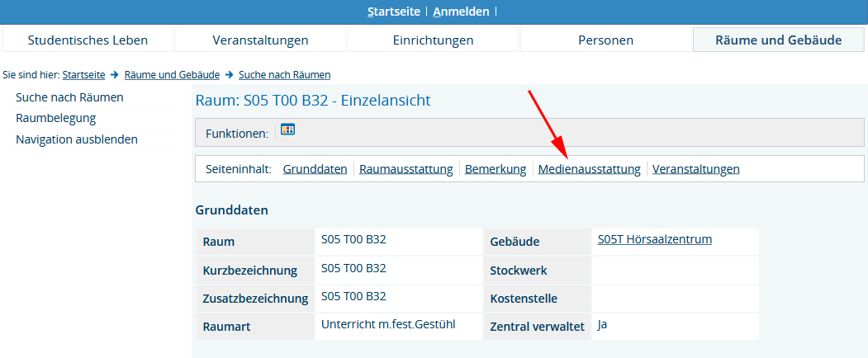The width and height of the screenshot is (868, 358).
Task: Click Veranstaltungen in the Seiteninhalt row
Action: click(x=695, y=169)
